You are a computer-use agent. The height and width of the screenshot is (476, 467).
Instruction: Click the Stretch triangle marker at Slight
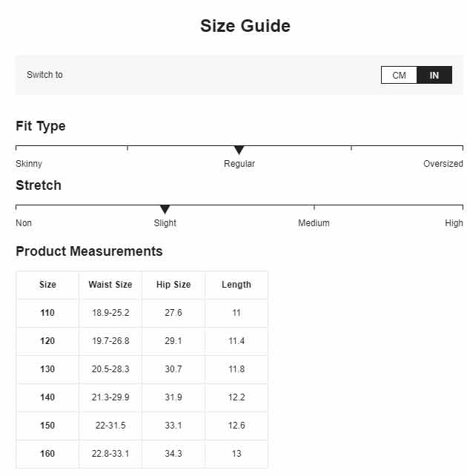click(x=165, y=209)
